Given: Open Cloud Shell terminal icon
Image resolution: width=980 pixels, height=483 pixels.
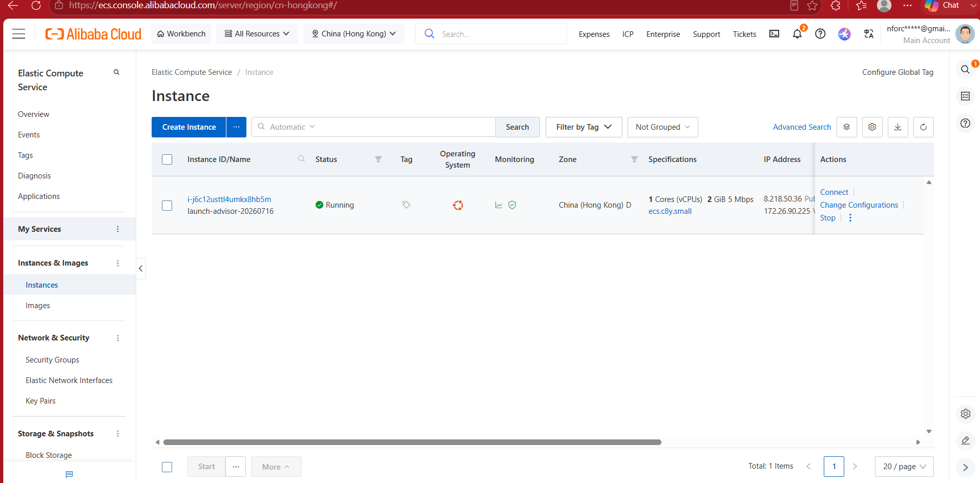Looking at the screenshot, I should pyautogui.click(x=774, y=34).
